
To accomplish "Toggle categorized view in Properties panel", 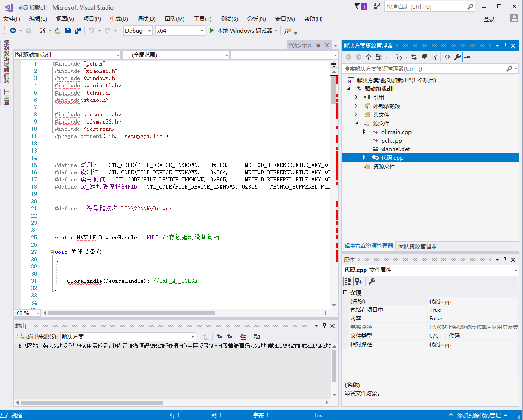I will [348, 282].
